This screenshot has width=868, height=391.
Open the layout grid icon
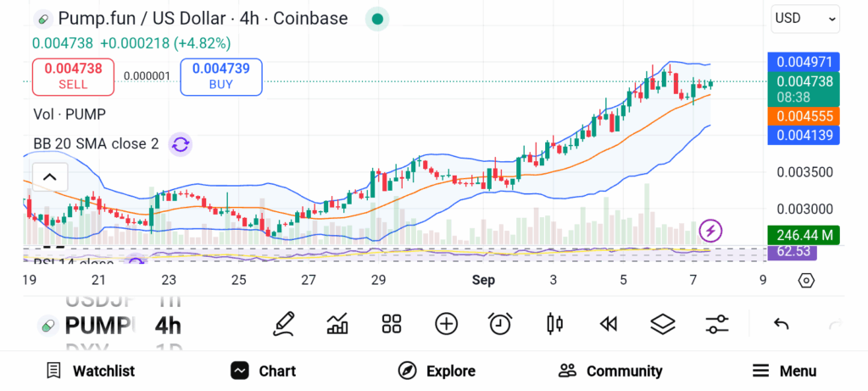391,323
